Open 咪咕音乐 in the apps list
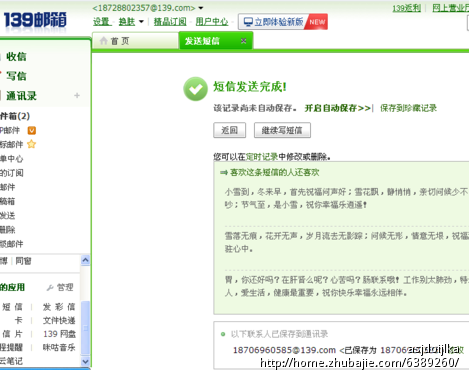 59,347
